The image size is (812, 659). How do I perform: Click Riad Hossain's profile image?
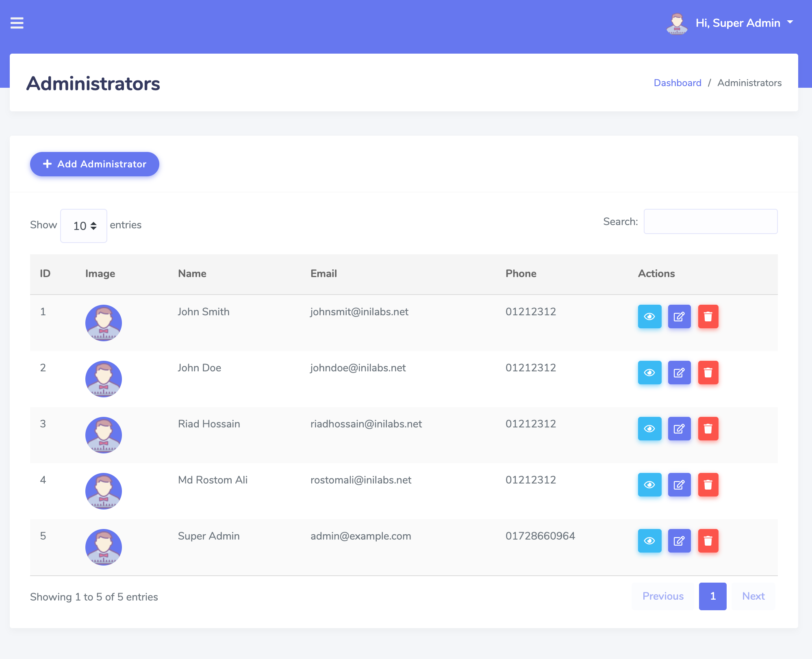pos(104,435)
